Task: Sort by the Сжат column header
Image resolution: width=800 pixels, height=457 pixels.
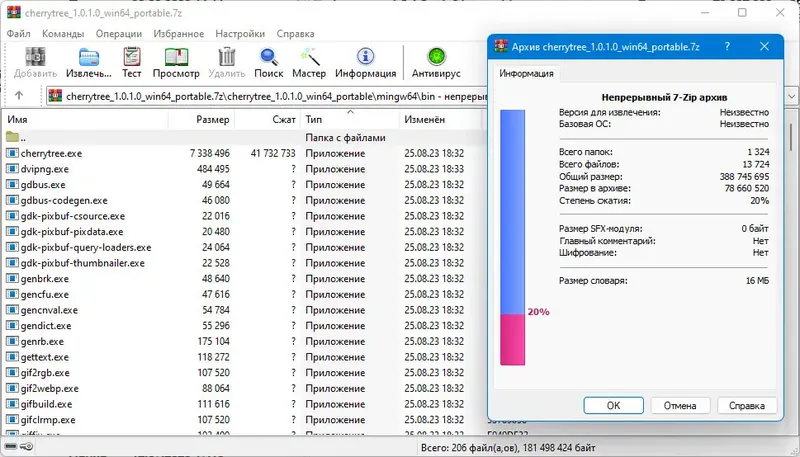Action: (x=267, y=119)
